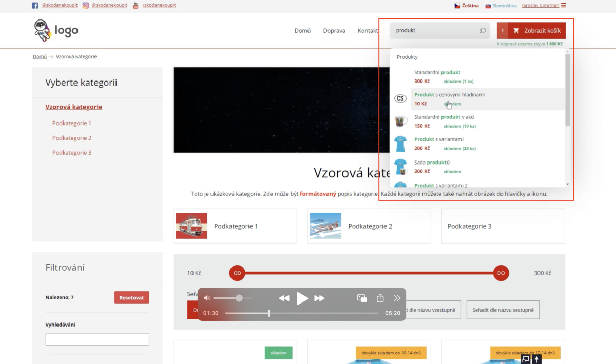
Task: Rewind the video
Action: [x=284, y=298]
